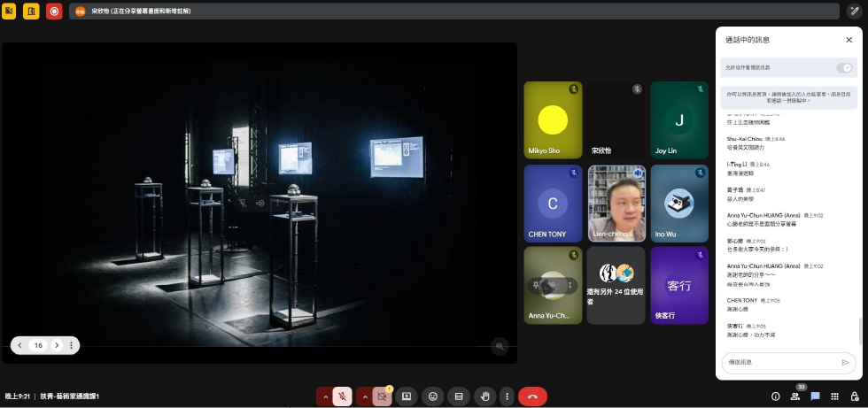Turn on captions icon
The image size is (868, 408).
click(x=457, y=396)
